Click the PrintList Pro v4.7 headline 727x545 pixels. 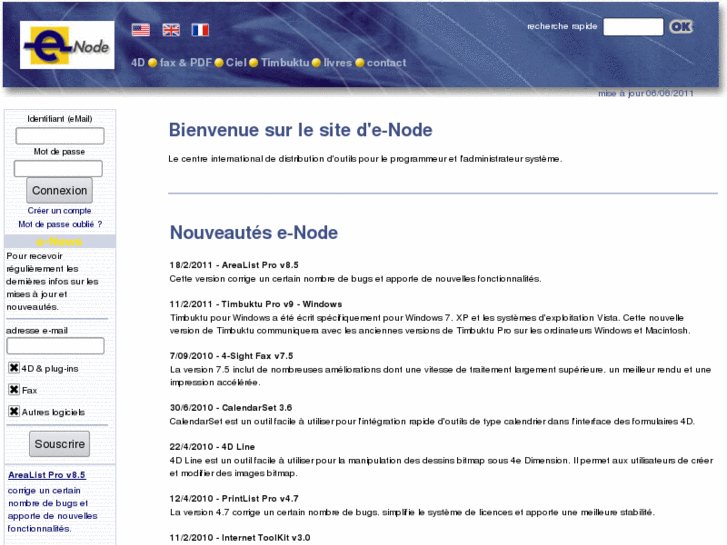point(234,499)
